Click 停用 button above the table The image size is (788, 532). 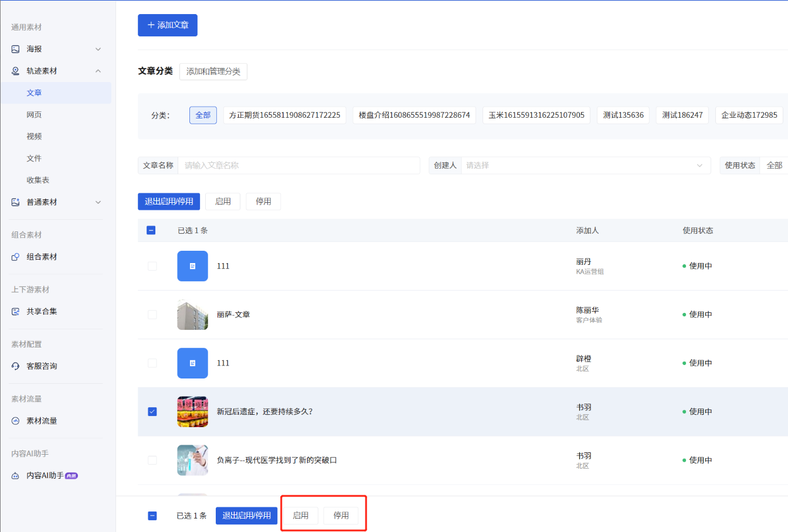tap(263, 202)
